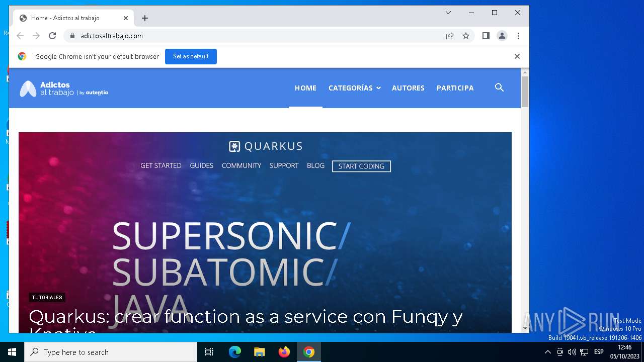Viewport: 644px width, 362px height.
Task: Click the Windows taskbar search box
Action: [111, 352]
